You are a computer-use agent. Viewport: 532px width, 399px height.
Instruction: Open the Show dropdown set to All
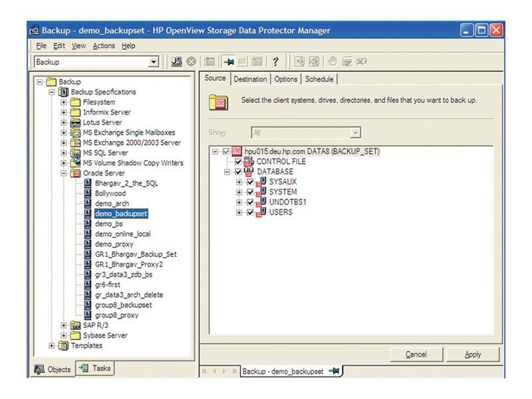tap(356, 131)
